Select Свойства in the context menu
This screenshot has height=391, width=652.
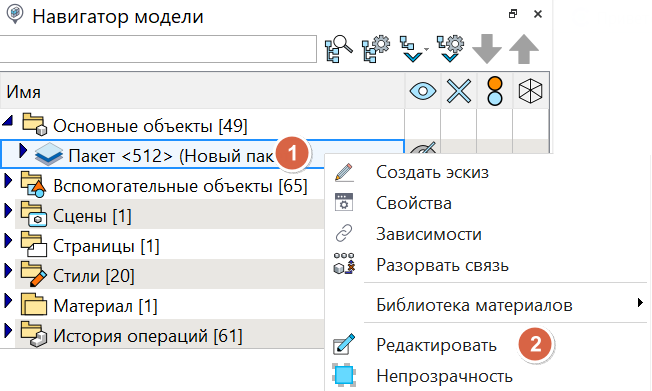414,203
